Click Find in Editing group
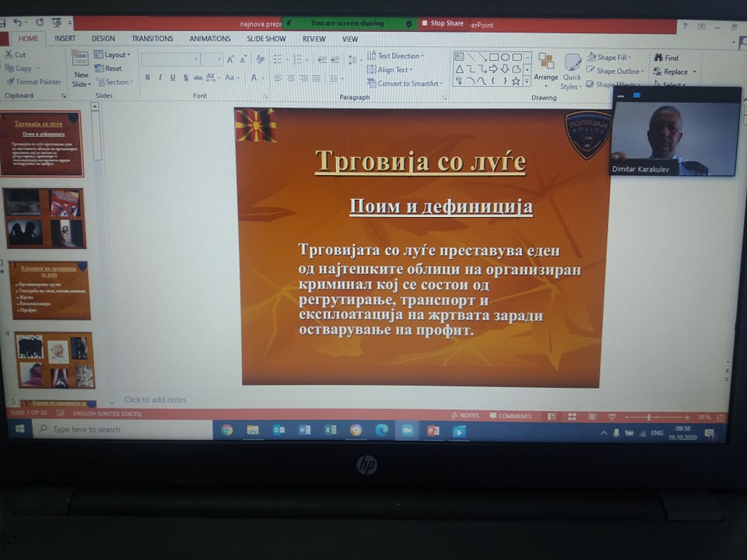 (x=666, y=58)
